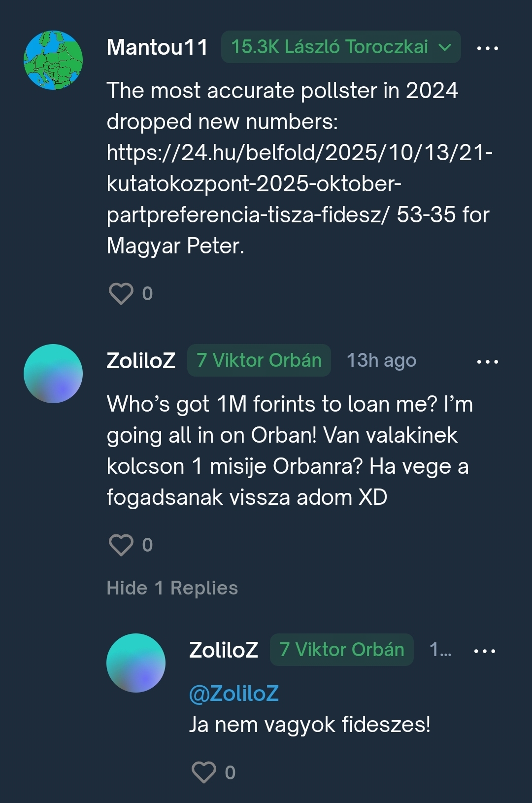Collapse replies with Hide 1 Replies

click(x=172, y=588)
